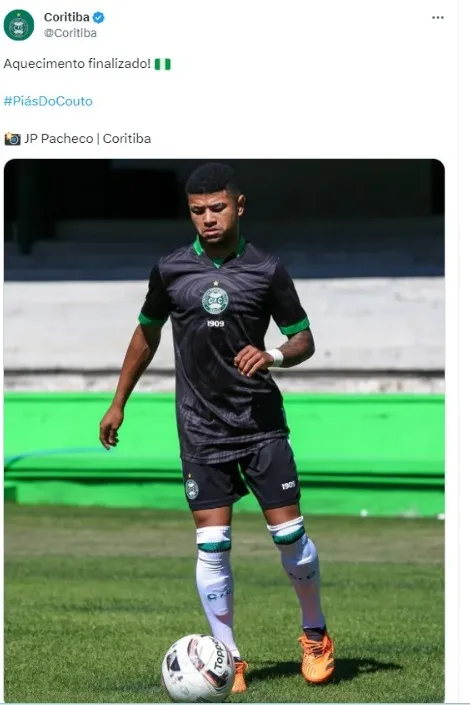The height and width of the screenshot is (705, 470).
Task: Click the green and white flag emoji
Action: point(163,64)
